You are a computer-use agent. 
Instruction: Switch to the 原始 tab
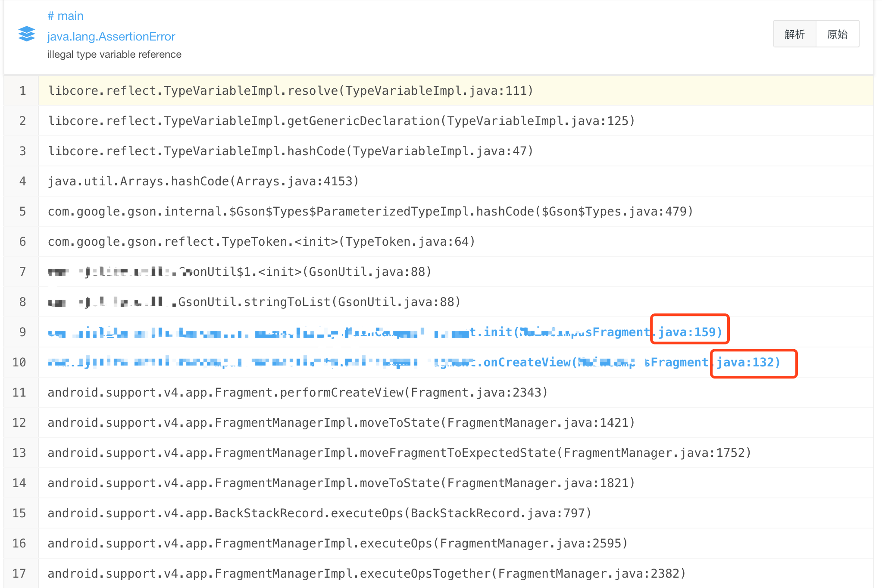[x=837, y=34]
